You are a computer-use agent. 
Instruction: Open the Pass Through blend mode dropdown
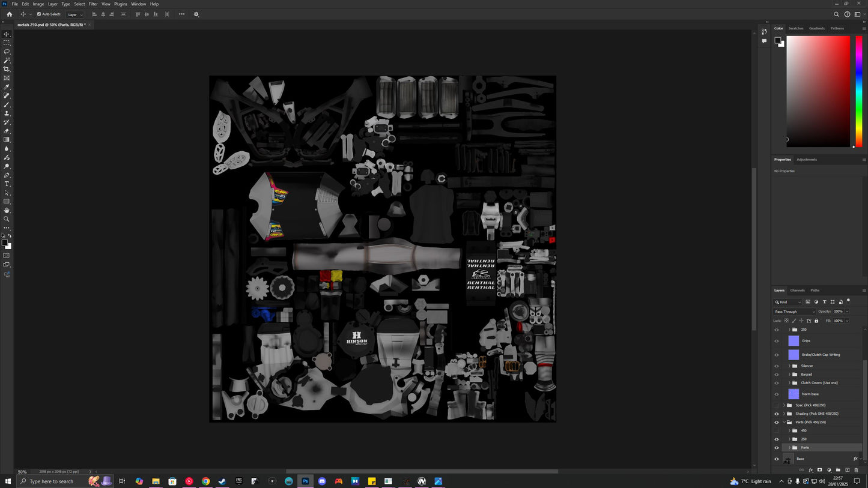(795, 312)
